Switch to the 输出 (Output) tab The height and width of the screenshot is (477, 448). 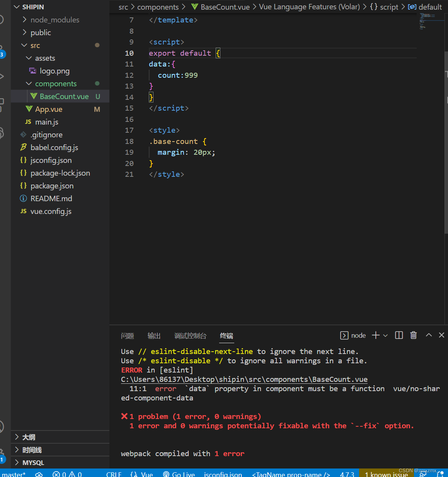pos(153,336)
